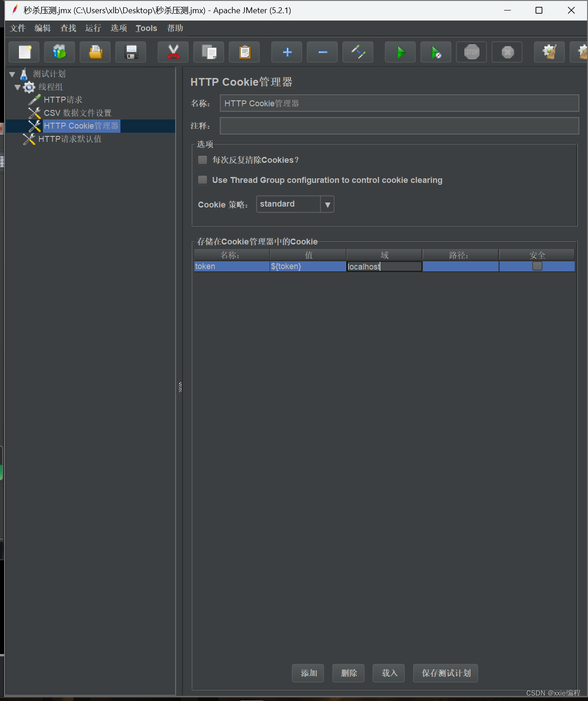Select the HTTP请求默认值 tree item
This screenshot has width=588, height=701.
pos(70,139)
